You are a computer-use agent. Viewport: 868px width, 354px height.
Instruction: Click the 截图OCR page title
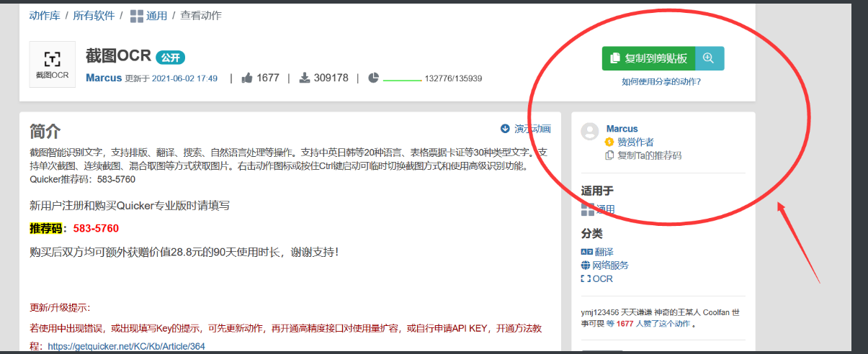(x=117, y=57)
